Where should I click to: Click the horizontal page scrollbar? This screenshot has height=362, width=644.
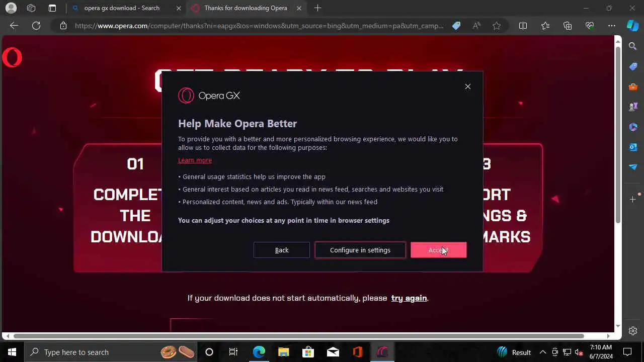pyautogui.click(x=299, y=336)
